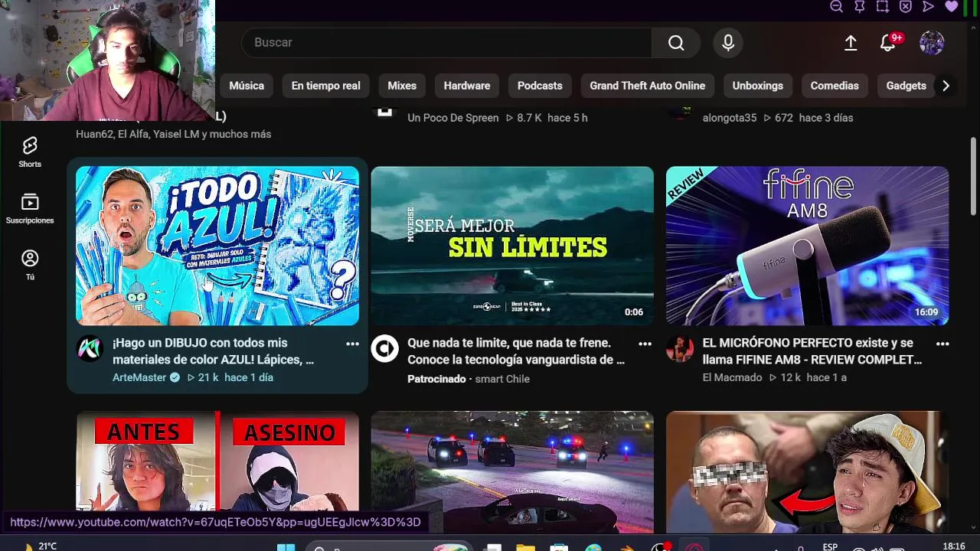Select the Podcasts chip
This screenshot has height=551, width=980.
pos(540,86)
